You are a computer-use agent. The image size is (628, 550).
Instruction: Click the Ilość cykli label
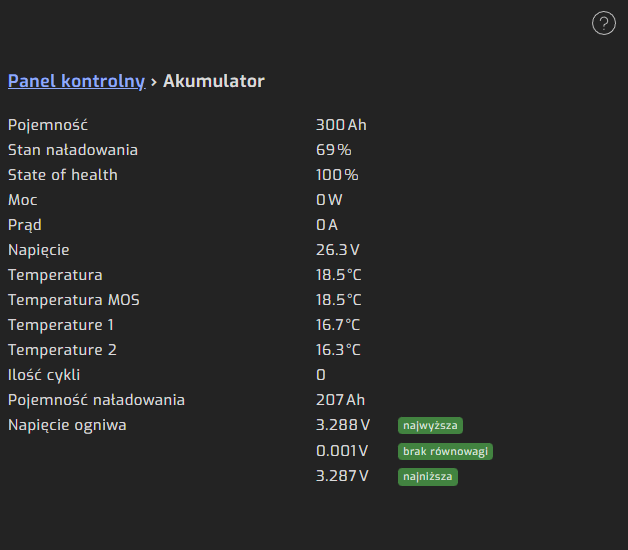click(44, 375)
